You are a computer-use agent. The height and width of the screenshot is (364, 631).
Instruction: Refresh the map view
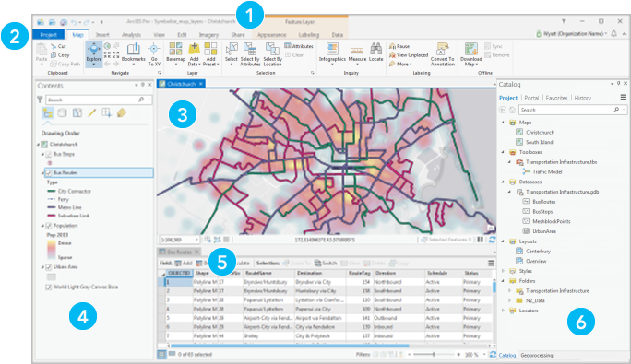(492, 240)
